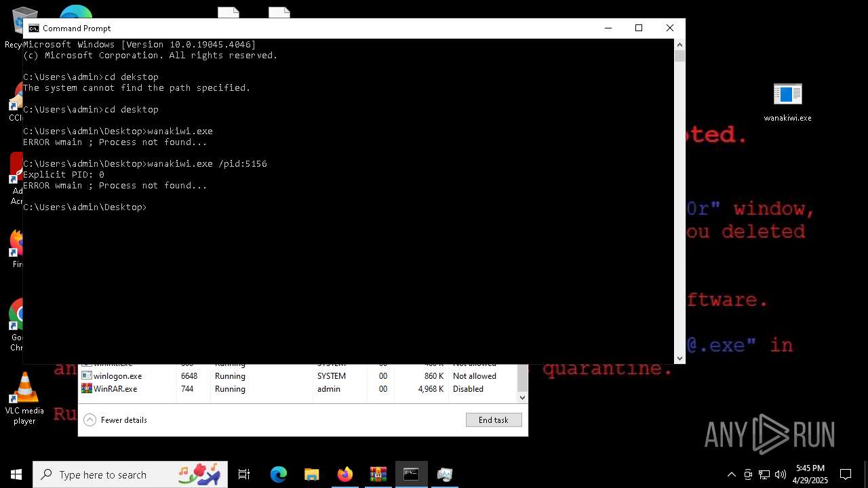Launch Microsoft Edge from the taskbar
The image size is (868, 488).
click(279, 474)
